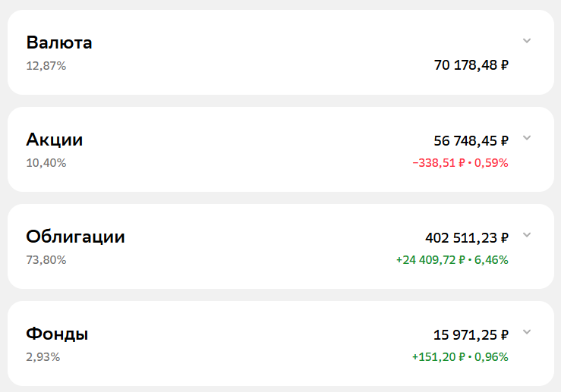This screenshot has width=561, height=392.
Task: Expand the Фонды section chevron
Action: 527,332
